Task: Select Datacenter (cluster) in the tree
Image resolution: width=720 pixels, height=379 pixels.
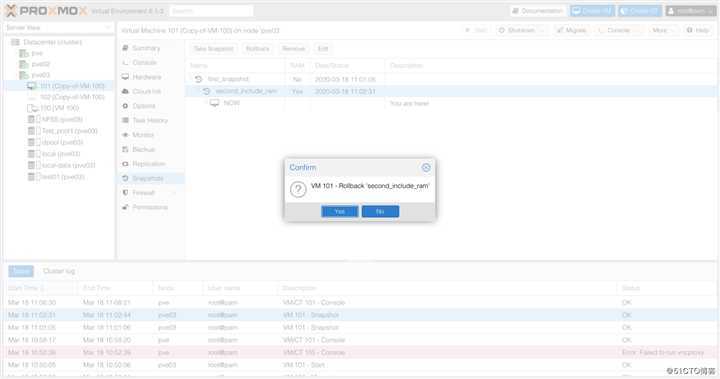Action: 52,42
